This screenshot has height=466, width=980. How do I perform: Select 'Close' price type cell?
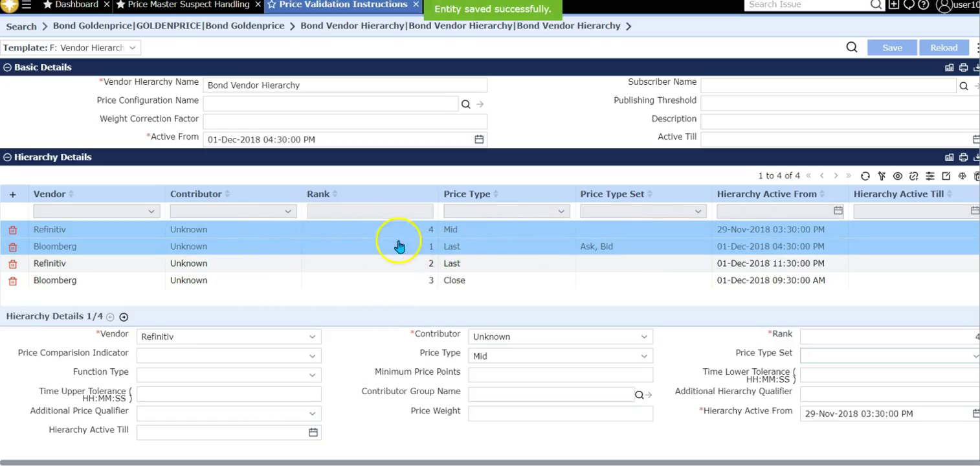[x=454, y=281]
